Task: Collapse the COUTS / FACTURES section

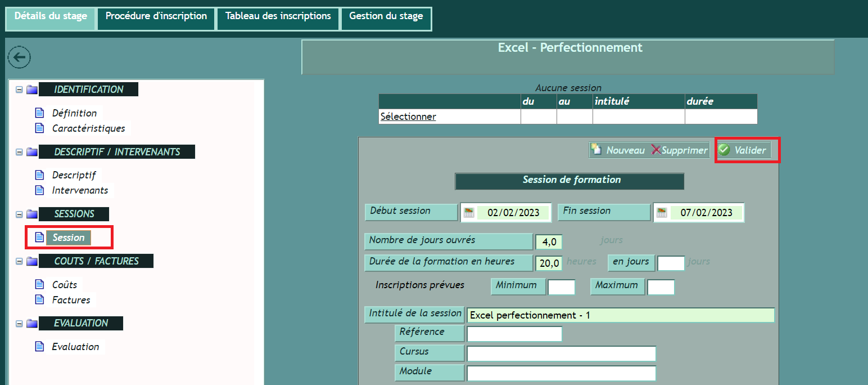Action: (19, 261)
